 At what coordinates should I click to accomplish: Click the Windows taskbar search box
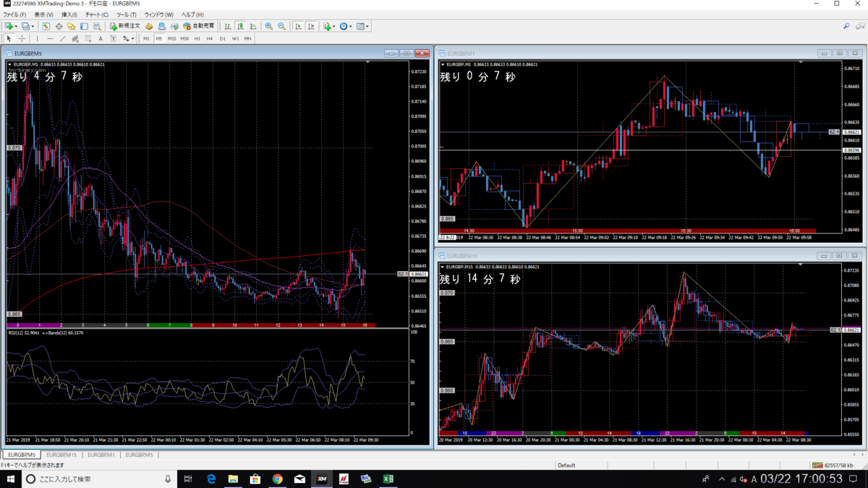tap(100, 479)
